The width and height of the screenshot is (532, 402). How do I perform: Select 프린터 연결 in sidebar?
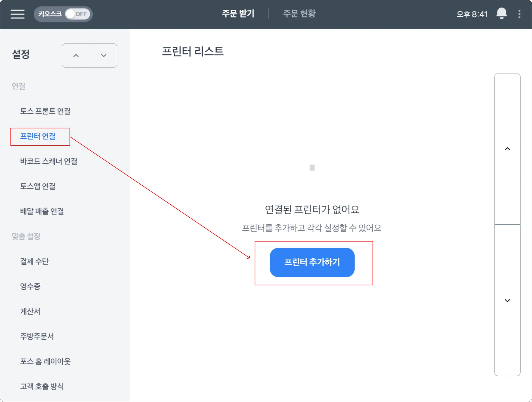click(38, 136)
